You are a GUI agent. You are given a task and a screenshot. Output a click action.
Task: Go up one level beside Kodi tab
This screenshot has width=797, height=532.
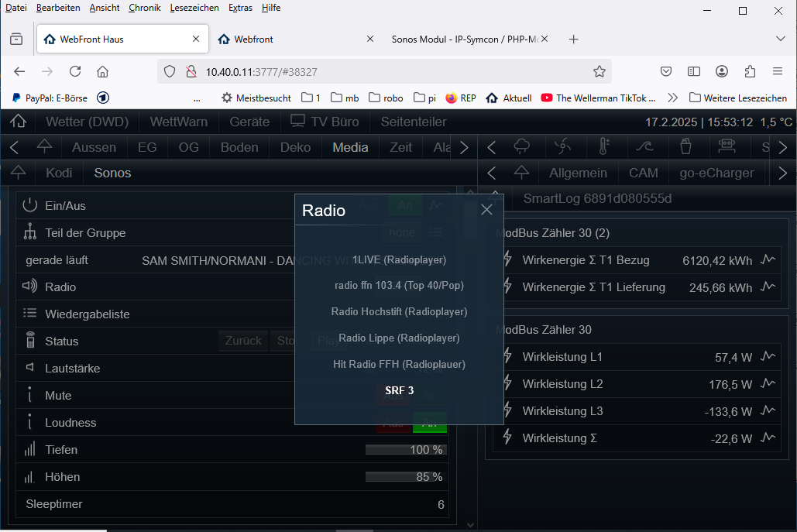tap(19, 173)
